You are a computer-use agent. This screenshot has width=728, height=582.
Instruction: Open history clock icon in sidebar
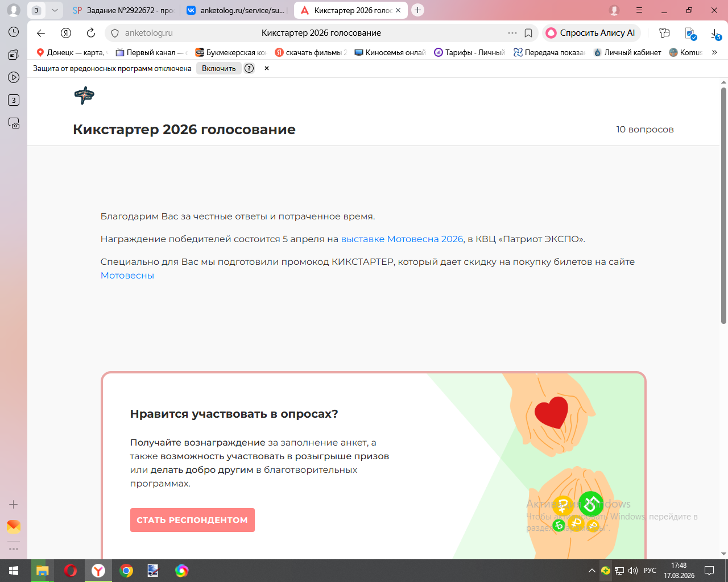14,32
